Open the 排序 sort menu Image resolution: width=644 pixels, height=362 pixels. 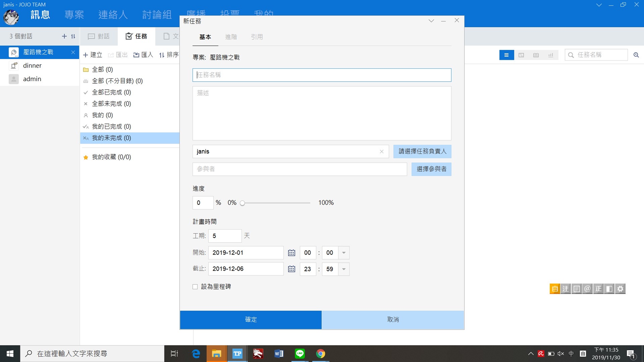(169, 55)
